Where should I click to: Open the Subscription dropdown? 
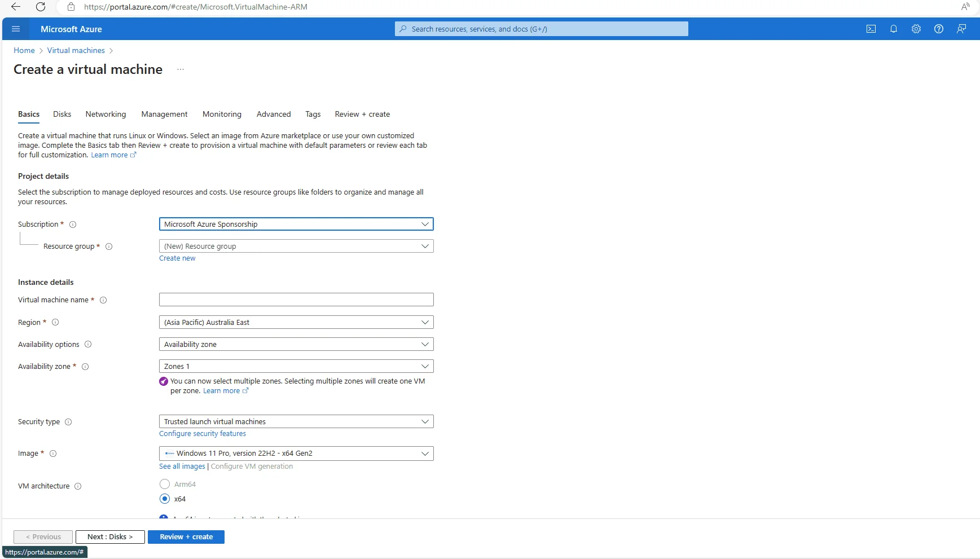[x=296, y=224]
